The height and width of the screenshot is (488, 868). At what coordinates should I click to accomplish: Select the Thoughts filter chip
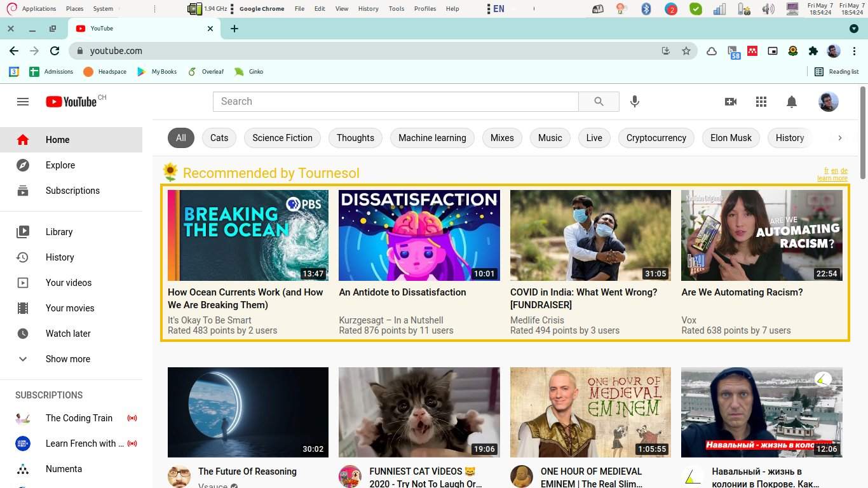click(x=355, y=138)
